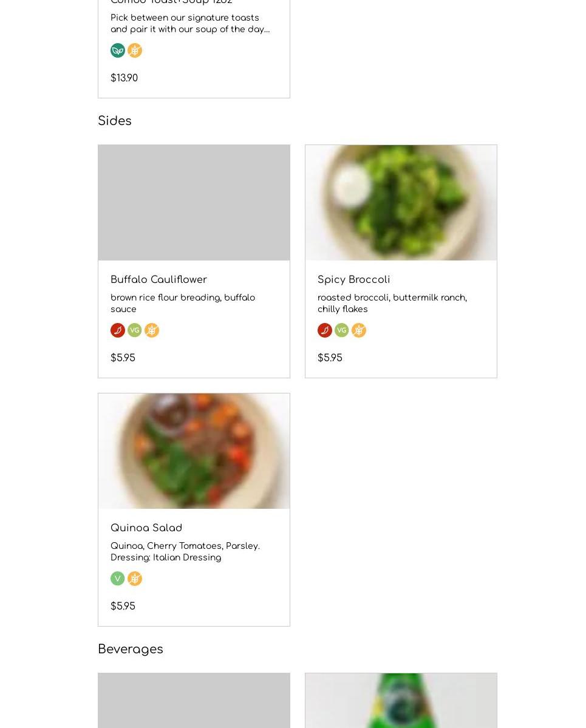This screenshot has height=728, width=586.
Task: Click the gluten-free wheat icon on Spicy Broccoli
Action: [x=359, y=330]
